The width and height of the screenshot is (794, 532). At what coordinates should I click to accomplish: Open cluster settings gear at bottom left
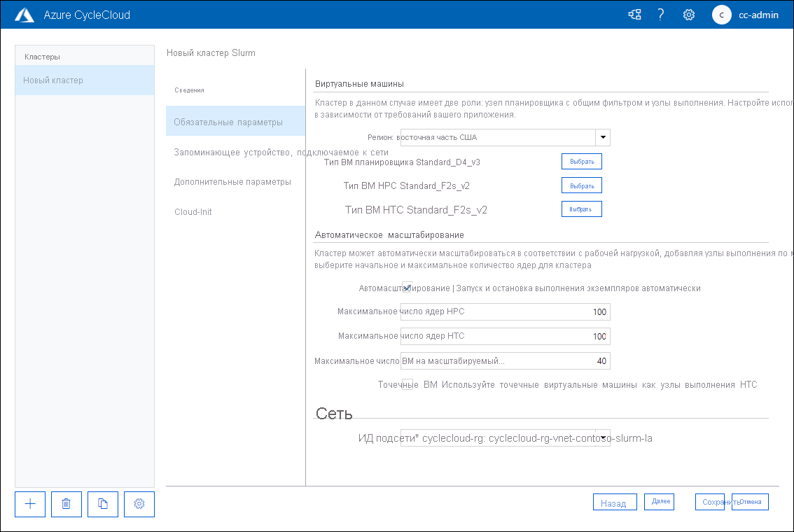point(139,504)
